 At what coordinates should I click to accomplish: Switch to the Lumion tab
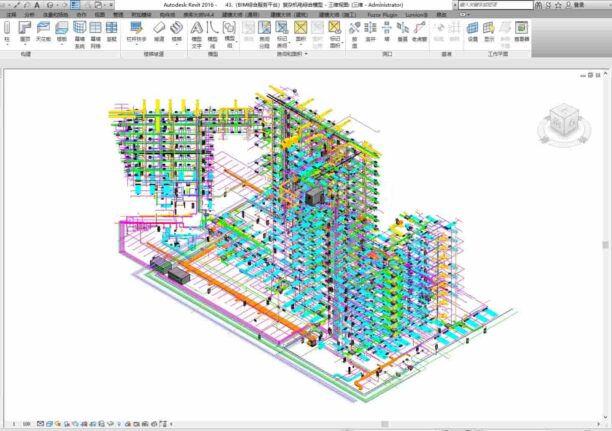(416, 14)
